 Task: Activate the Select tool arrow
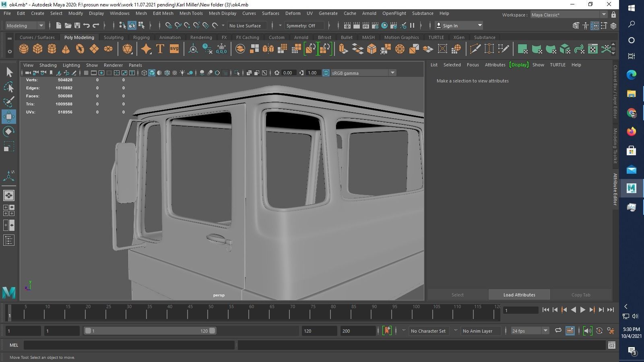(x=9, y=72)
